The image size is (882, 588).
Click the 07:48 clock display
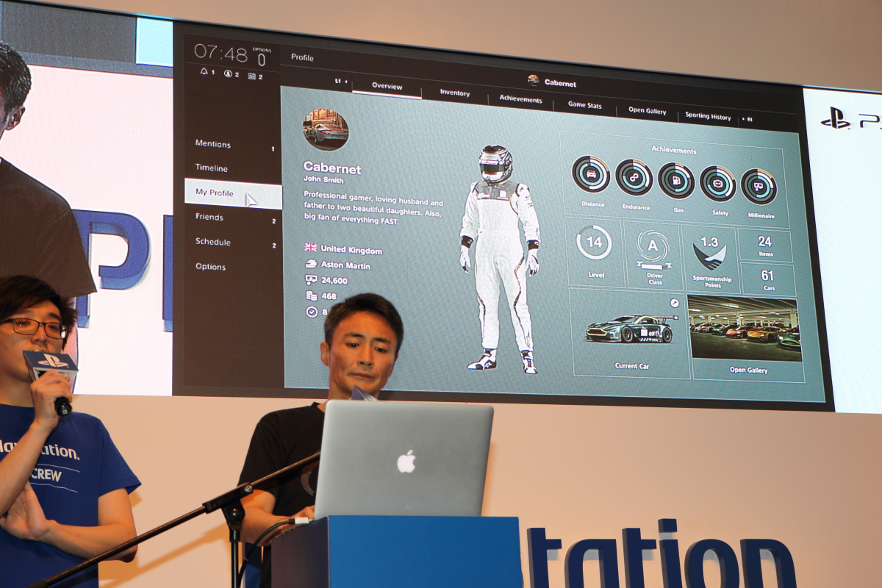click(x=220, y=53)
